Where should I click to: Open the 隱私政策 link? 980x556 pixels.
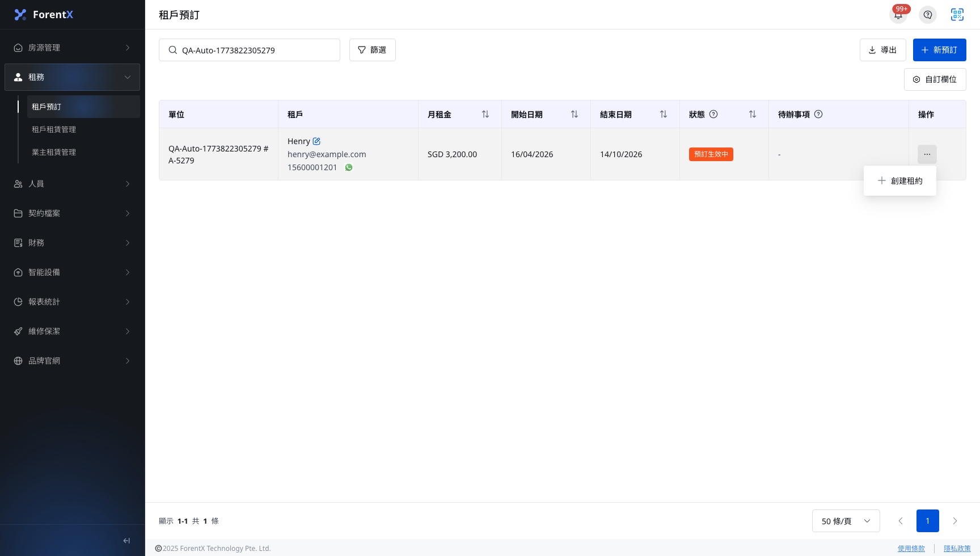click(x=957, y=549)
